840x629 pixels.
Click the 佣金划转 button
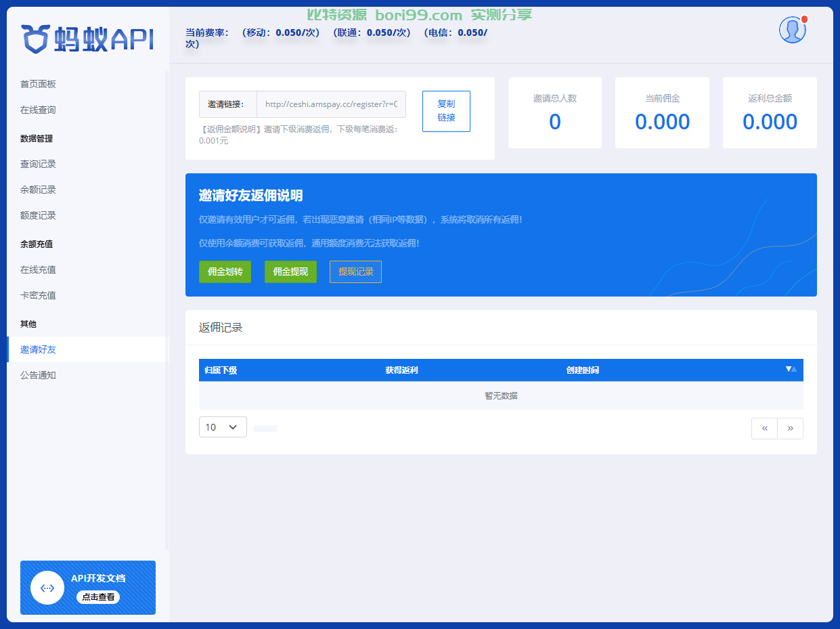coord(225,272)
